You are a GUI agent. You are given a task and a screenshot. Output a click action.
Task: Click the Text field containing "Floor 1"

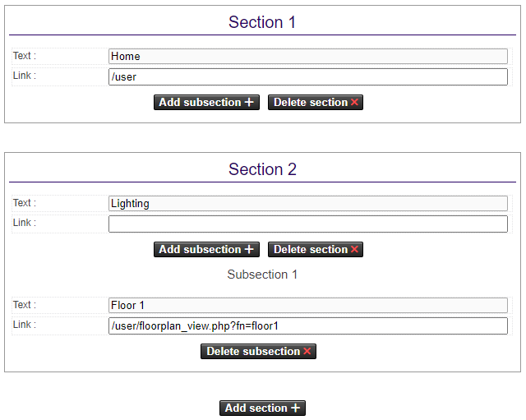(307, 306)
